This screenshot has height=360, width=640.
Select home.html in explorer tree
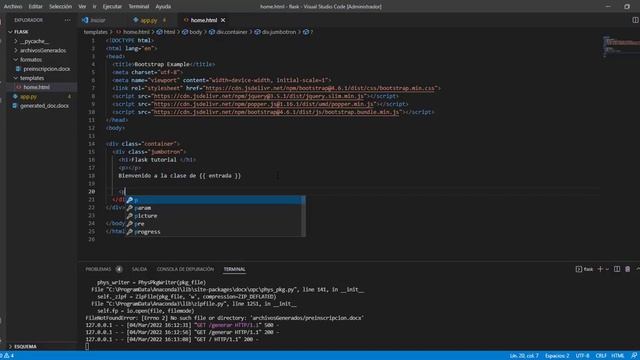coord(36,87)
